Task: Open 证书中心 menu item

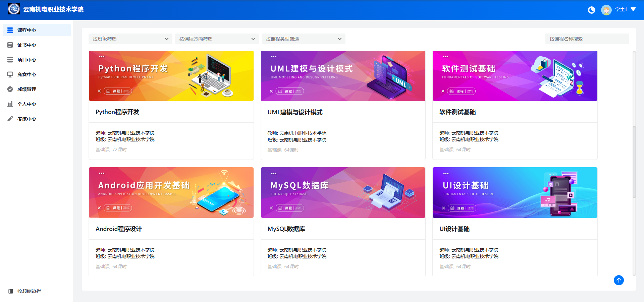Action: [x=37, y=45]
